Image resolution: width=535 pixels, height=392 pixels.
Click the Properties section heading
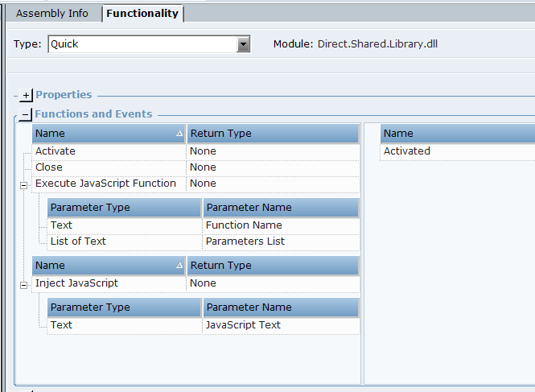(64, 95)
